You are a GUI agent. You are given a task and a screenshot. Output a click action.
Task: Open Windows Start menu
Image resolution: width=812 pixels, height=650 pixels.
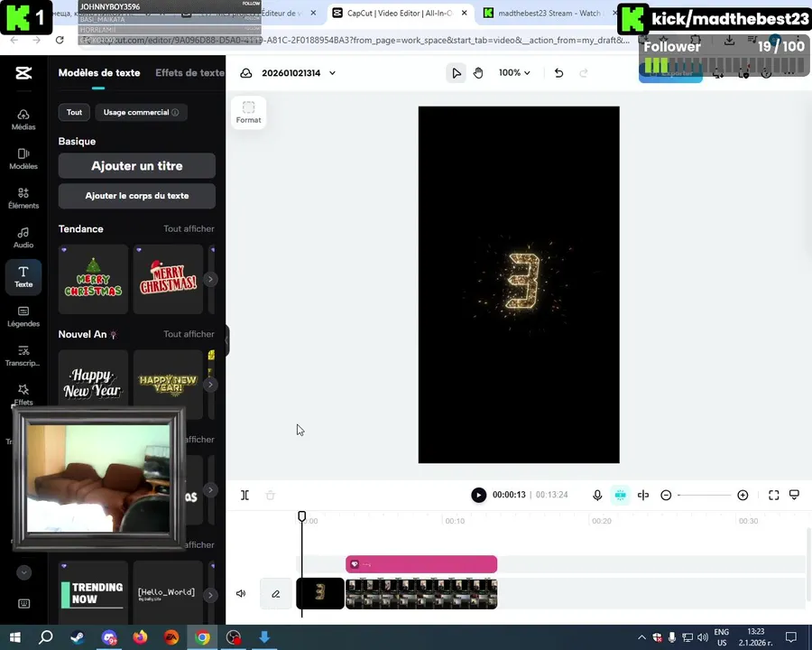point(15,637)
